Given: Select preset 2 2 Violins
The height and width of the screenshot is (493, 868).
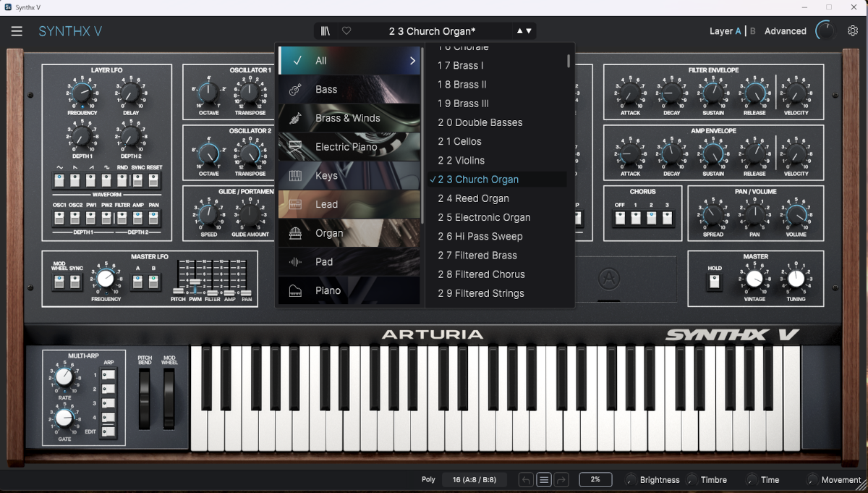Looking at the screenshot, I should coord(498,160).
